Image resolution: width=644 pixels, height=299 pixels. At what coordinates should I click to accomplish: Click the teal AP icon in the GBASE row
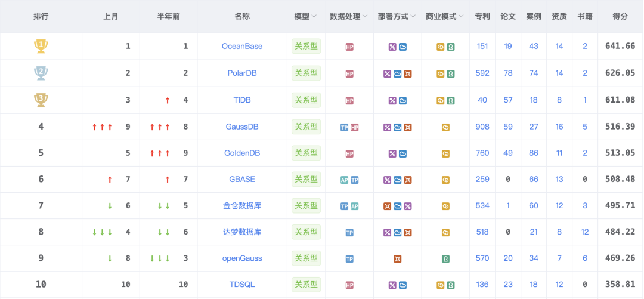[345, 180]
